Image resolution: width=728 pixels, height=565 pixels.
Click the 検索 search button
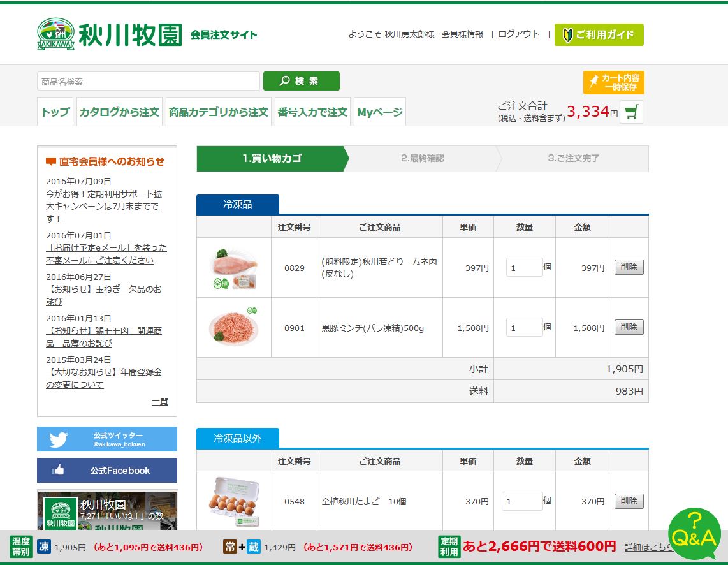[x=302, y=81]
